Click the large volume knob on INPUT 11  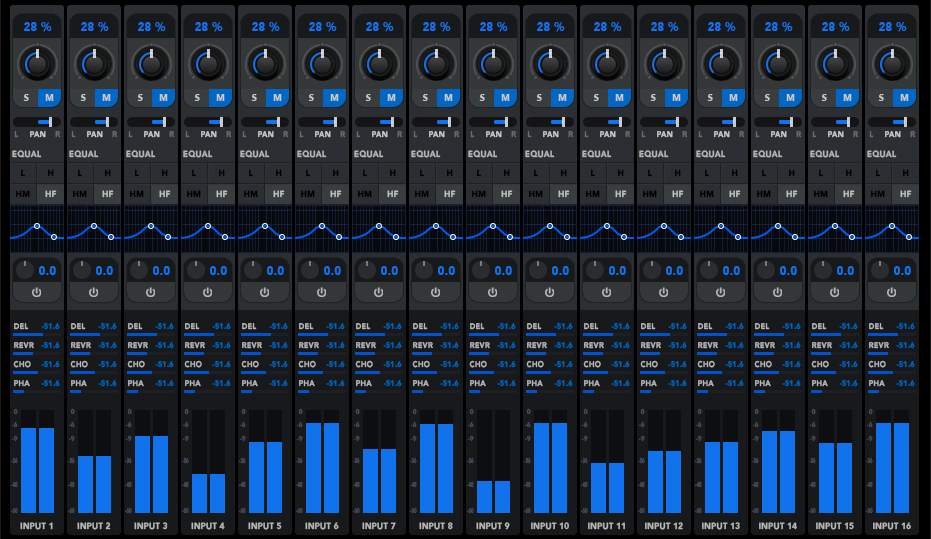click(607, 65)
